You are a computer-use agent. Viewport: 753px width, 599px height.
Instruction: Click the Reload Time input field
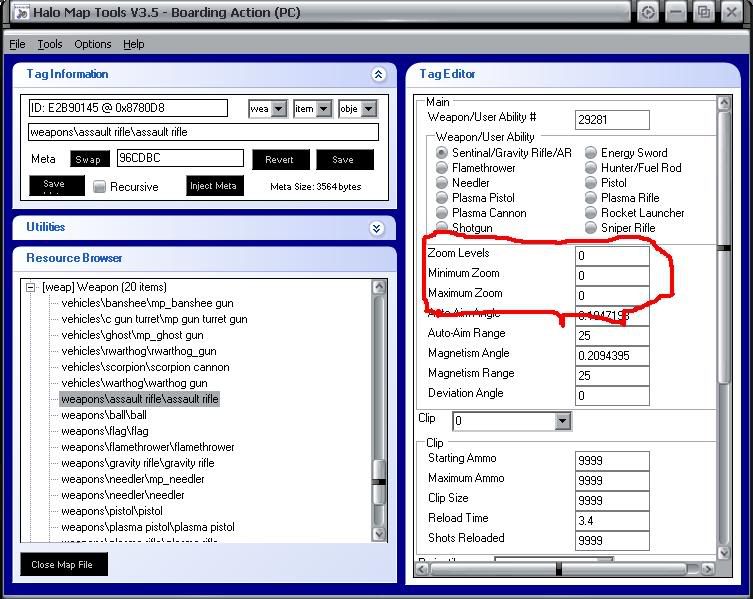[612, 520]
